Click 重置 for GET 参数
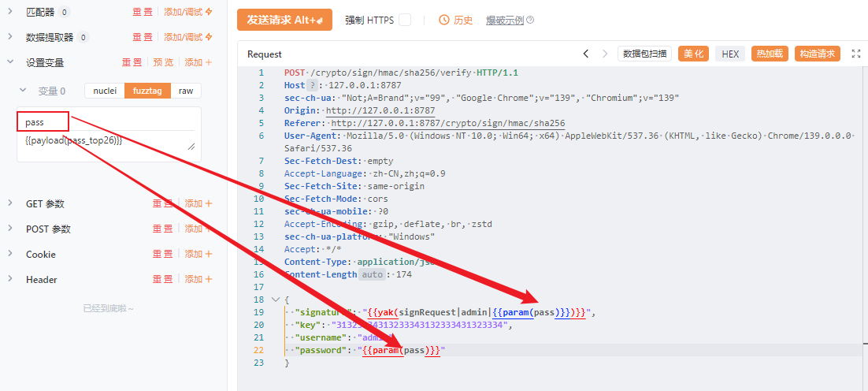868x391 pixels. click(x=163, y=204)
